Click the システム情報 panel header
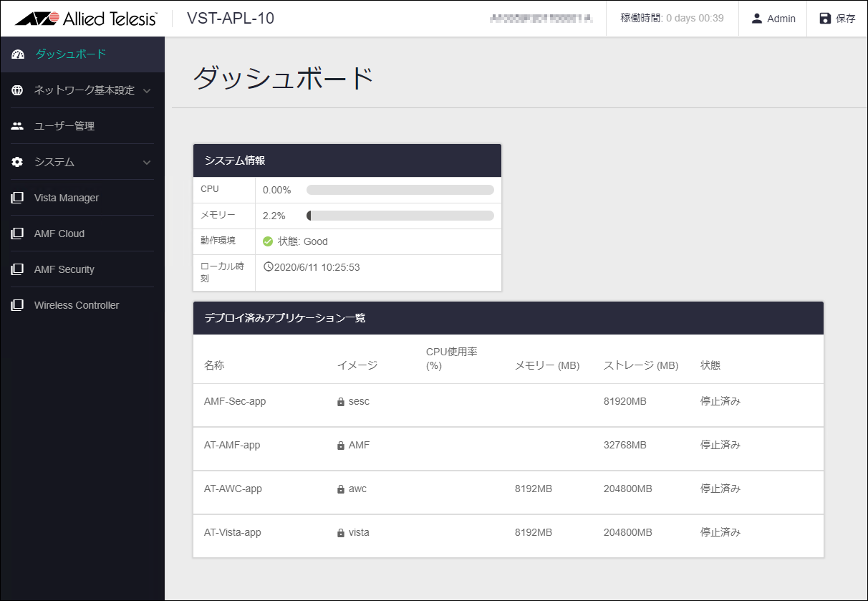The width and height of the screenshot is (868, 601). [x=347, y=160]
